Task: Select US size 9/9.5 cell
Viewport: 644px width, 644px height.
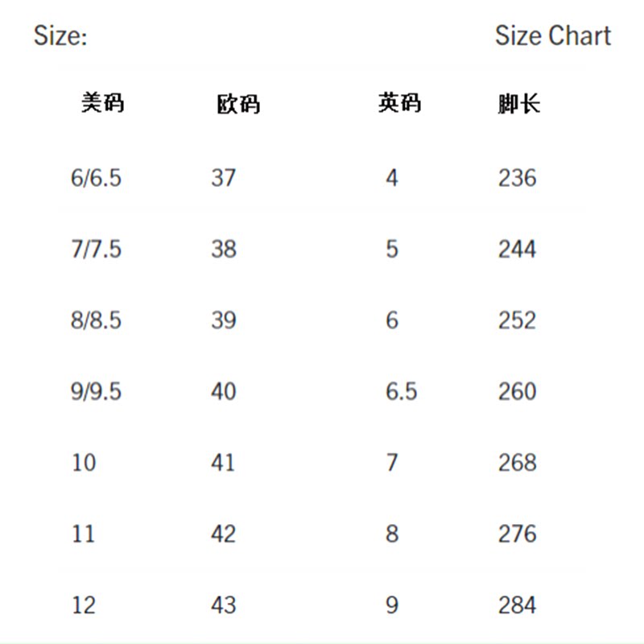Action: pyautogui.click(x=96, y=391)
